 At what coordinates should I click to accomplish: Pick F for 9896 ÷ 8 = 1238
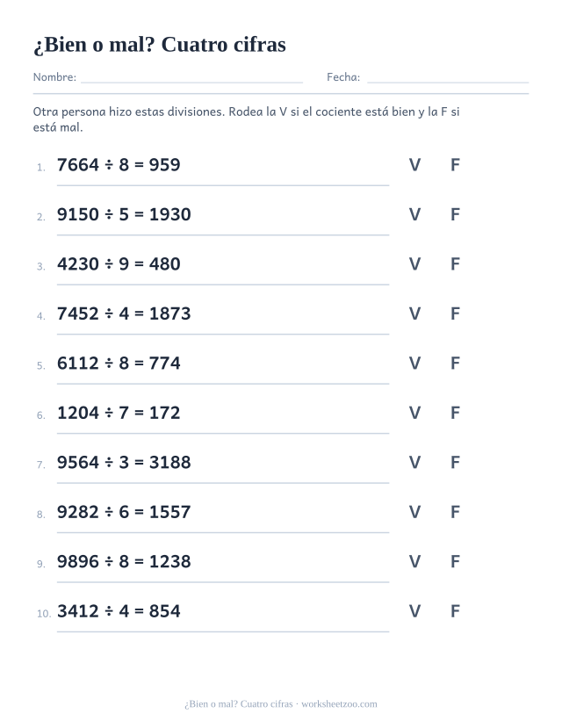click(455, 562)
